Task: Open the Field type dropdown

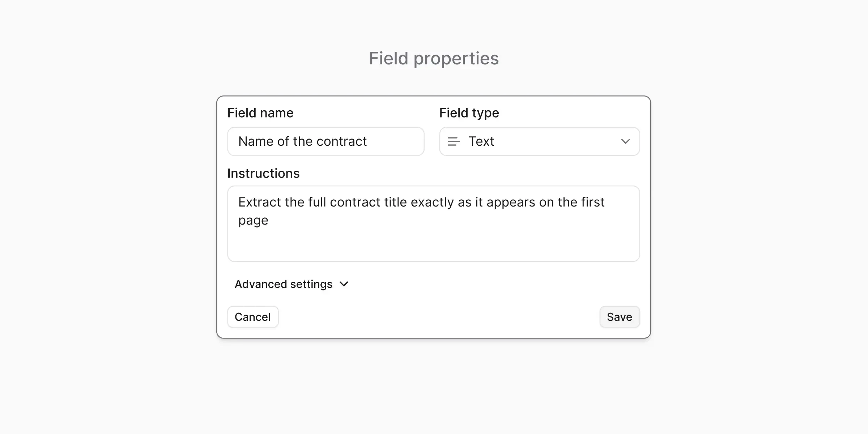Action: [x=539, y=141]
